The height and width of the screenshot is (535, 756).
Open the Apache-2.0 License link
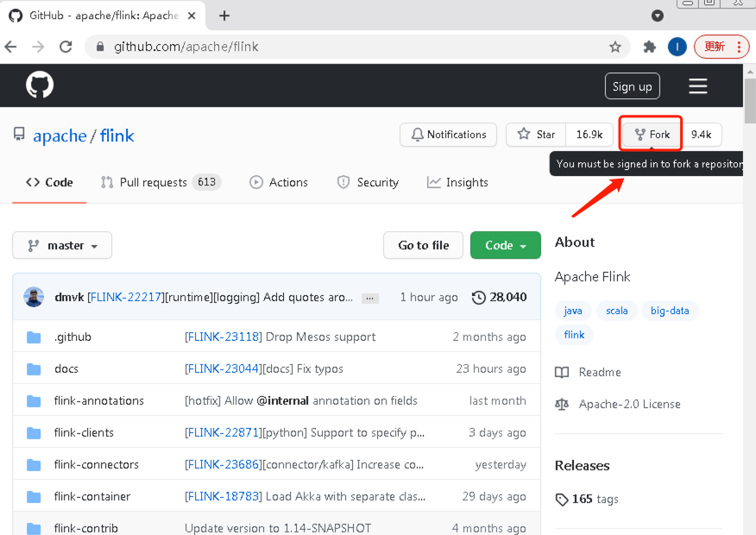pos(618,404)
